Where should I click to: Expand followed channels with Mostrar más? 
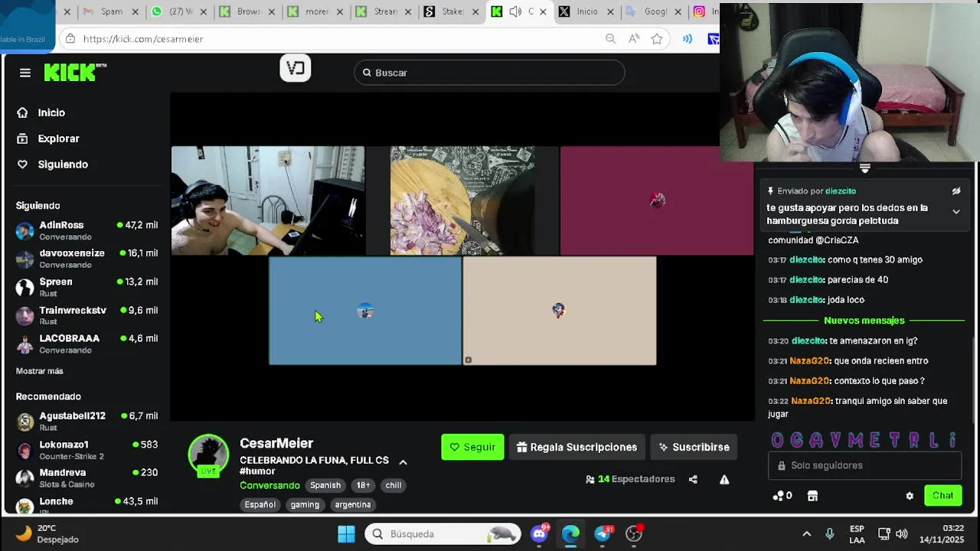40,371
